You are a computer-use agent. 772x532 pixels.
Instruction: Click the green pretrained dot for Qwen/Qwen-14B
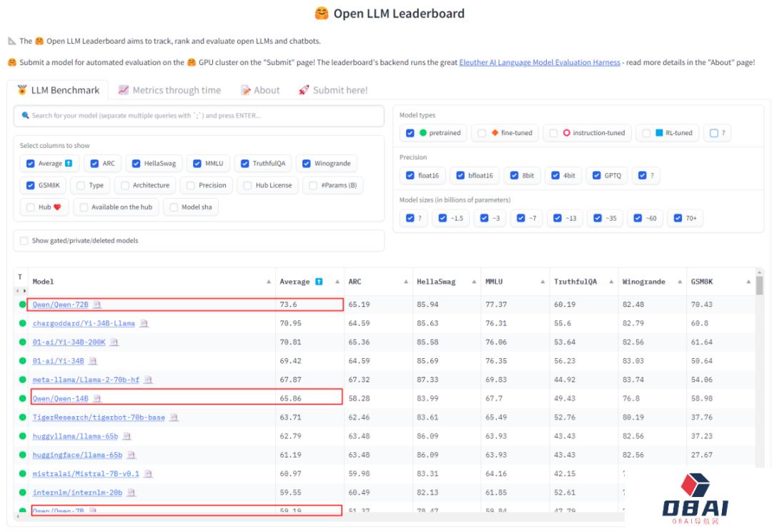pos(22,398)
